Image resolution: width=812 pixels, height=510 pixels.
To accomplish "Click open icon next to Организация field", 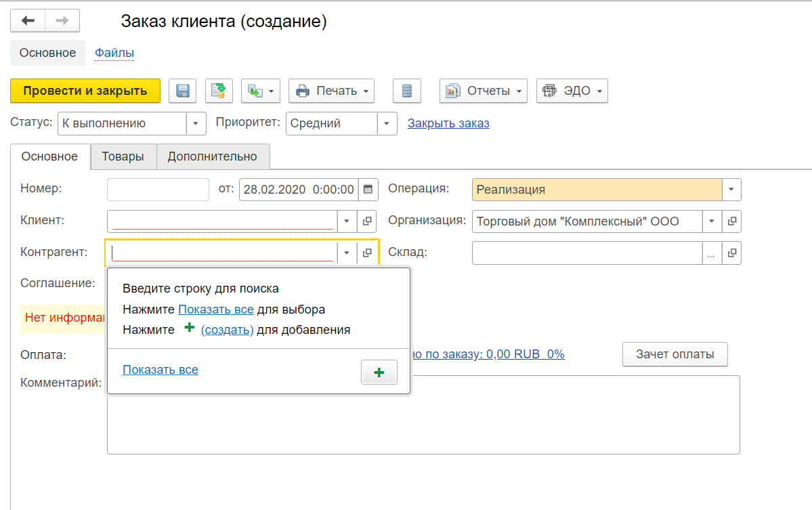I will coord(731,221).
